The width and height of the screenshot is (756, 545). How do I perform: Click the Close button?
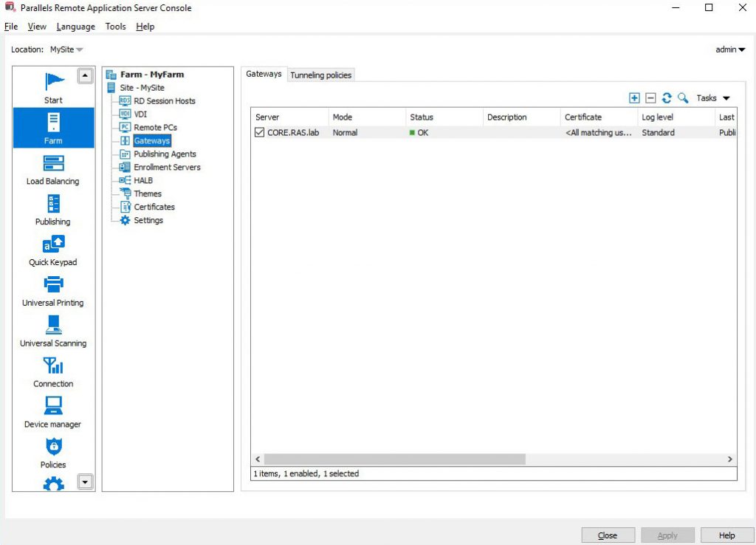(x=608, y=535)
